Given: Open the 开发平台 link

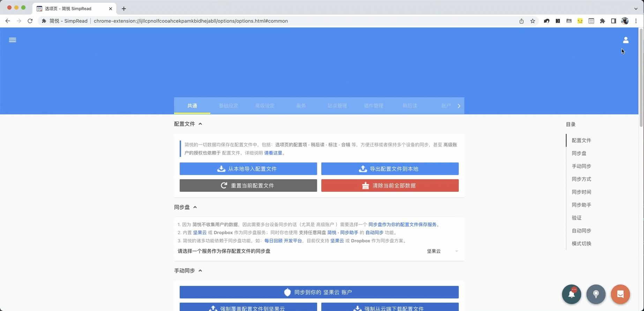Looking at the screenshot, I should coord(293,241).
